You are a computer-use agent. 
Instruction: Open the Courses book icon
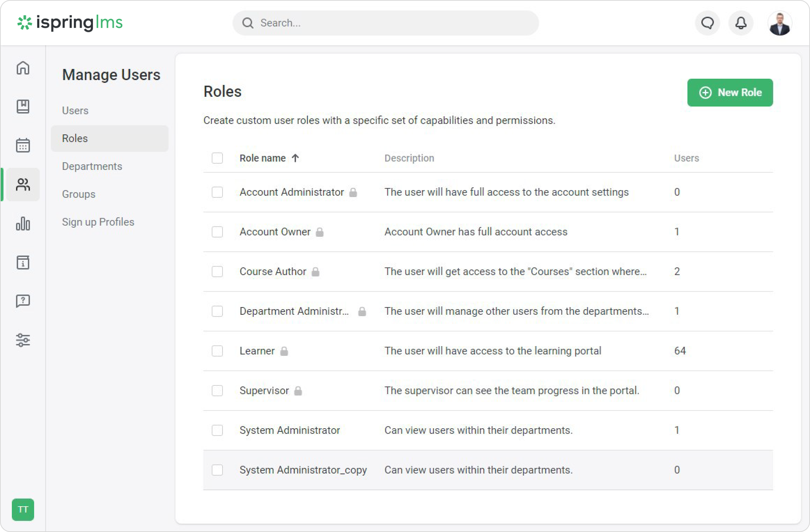point(23,107)
